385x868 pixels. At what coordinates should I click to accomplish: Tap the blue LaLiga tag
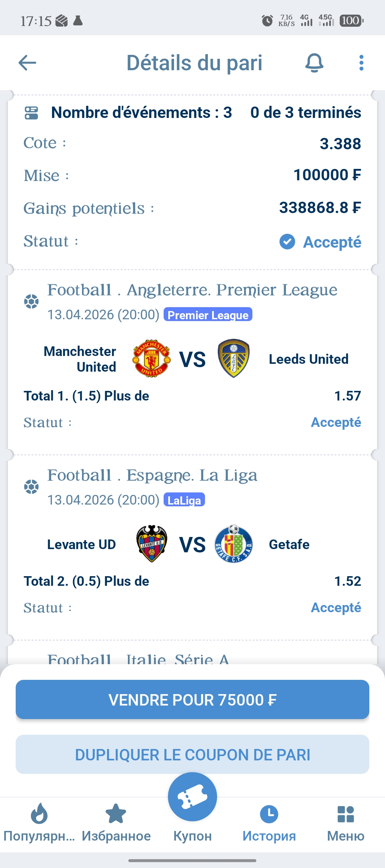coord(184,500)
